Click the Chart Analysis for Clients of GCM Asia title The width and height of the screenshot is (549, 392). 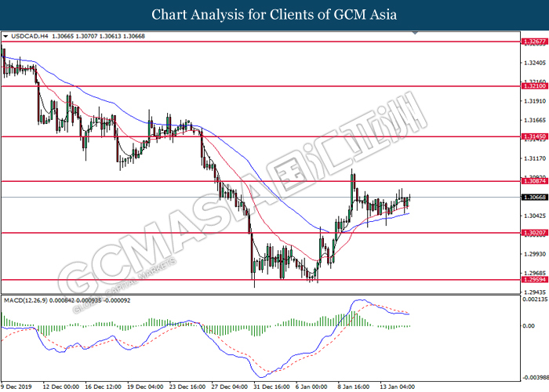274,15
